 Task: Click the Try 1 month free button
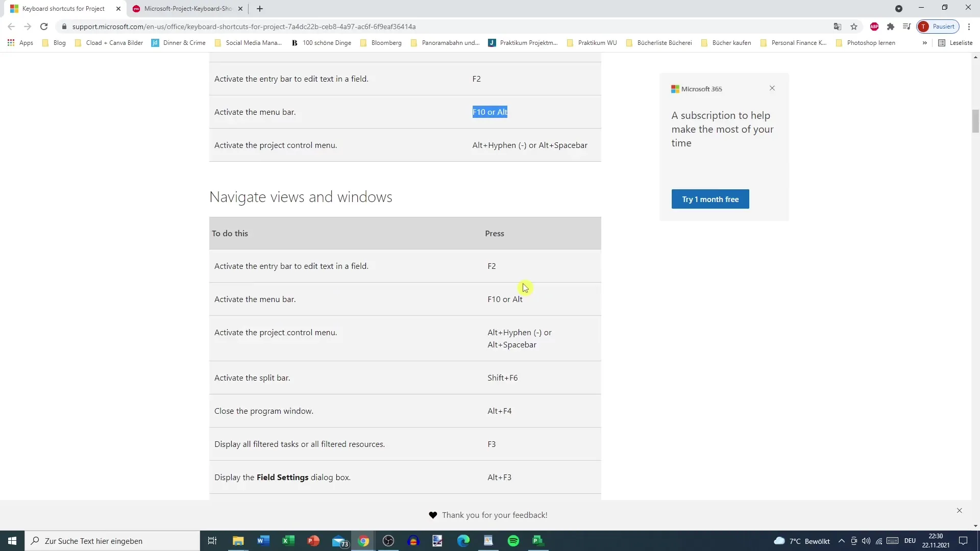[710, 199]
